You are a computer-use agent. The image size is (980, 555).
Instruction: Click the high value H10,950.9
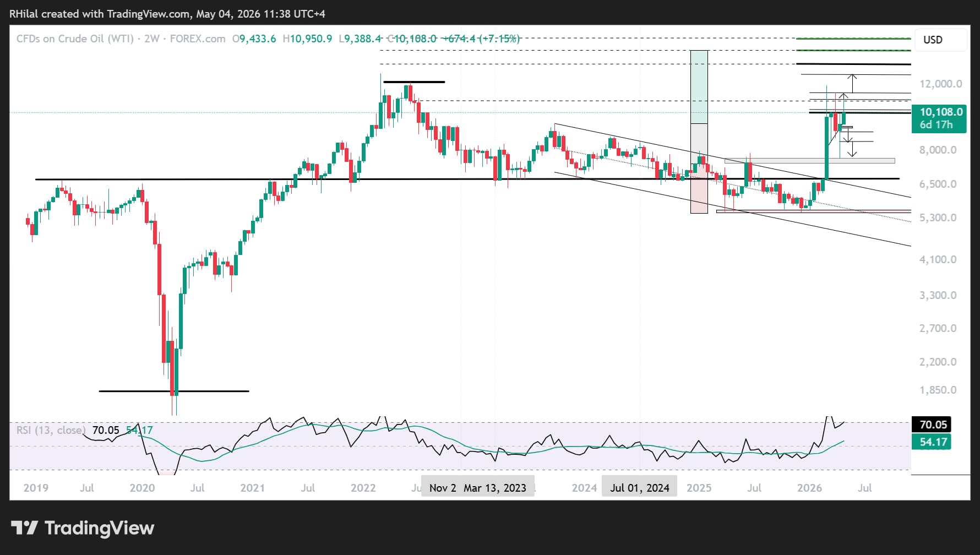coord(307,39)
